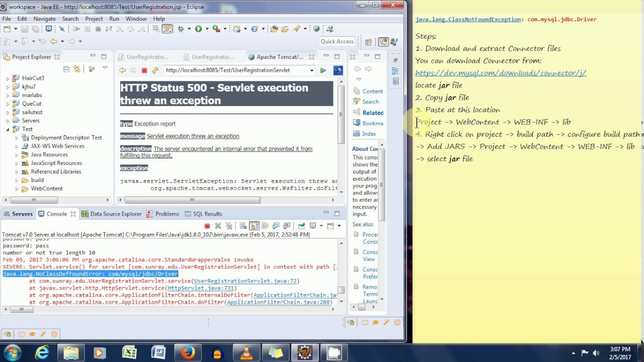Toggle Show Console on standard output change
Viewport: 644px width, 362px height.
click(276, 226)
